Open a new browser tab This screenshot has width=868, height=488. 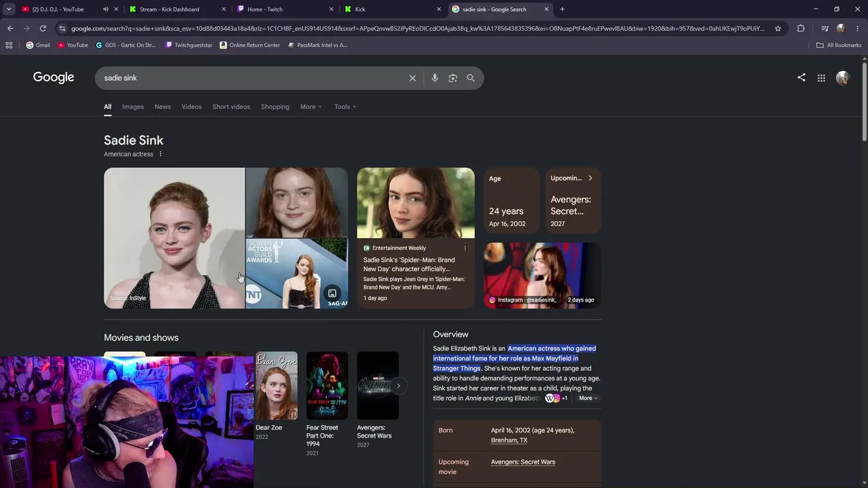(562, 9)
